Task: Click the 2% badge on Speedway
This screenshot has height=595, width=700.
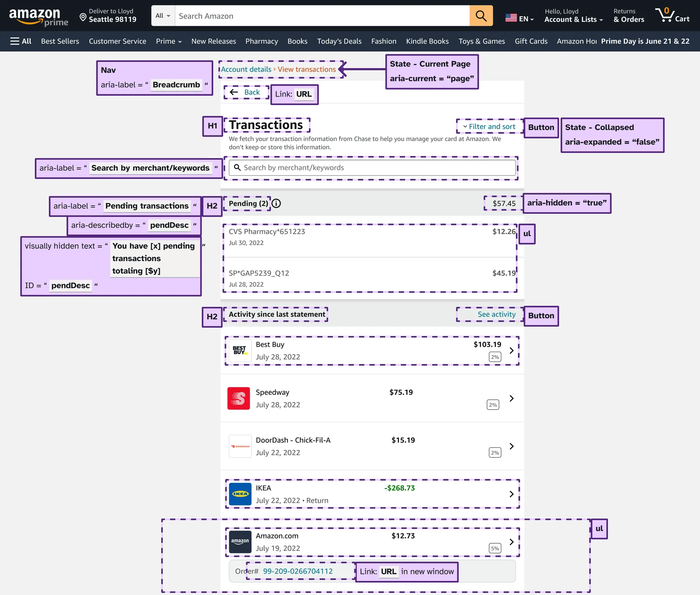Action: 493,405
